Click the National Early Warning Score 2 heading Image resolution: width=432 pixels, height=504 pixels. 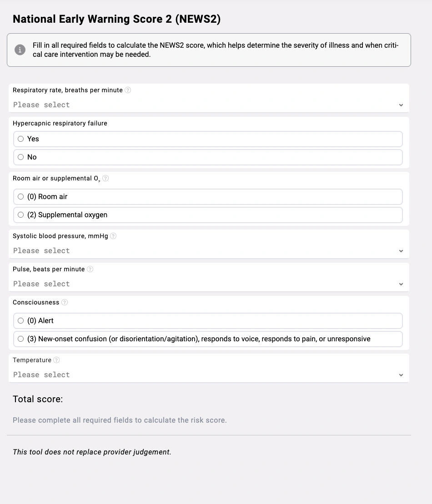coord(116,19)
